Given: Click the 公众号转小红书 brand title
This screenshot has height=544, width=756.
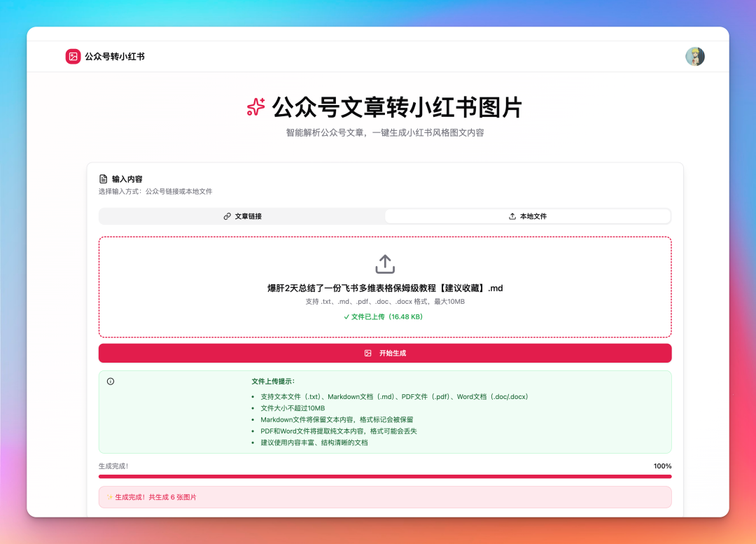Looking at the screenshot, I should pos(115,57).
